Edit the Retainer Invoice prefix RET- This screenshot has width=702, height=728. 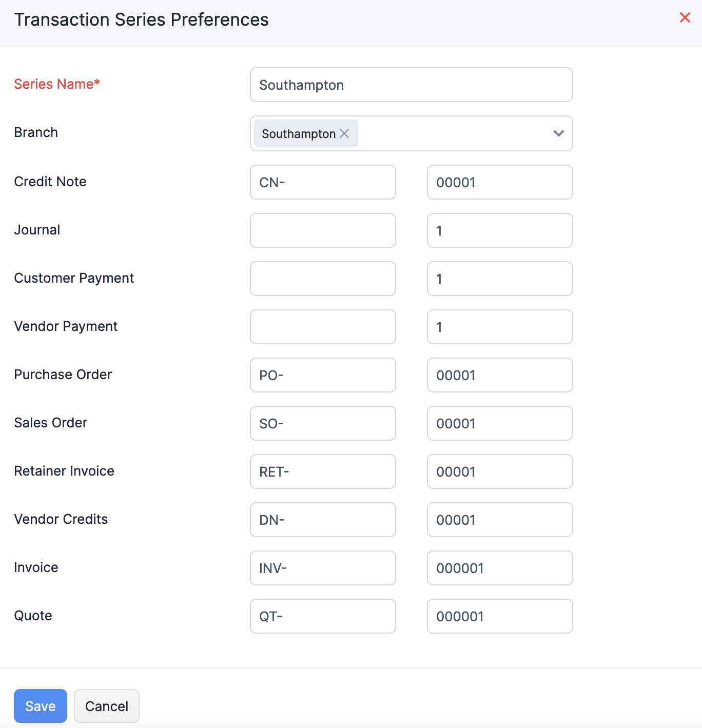tap(322, 471)
